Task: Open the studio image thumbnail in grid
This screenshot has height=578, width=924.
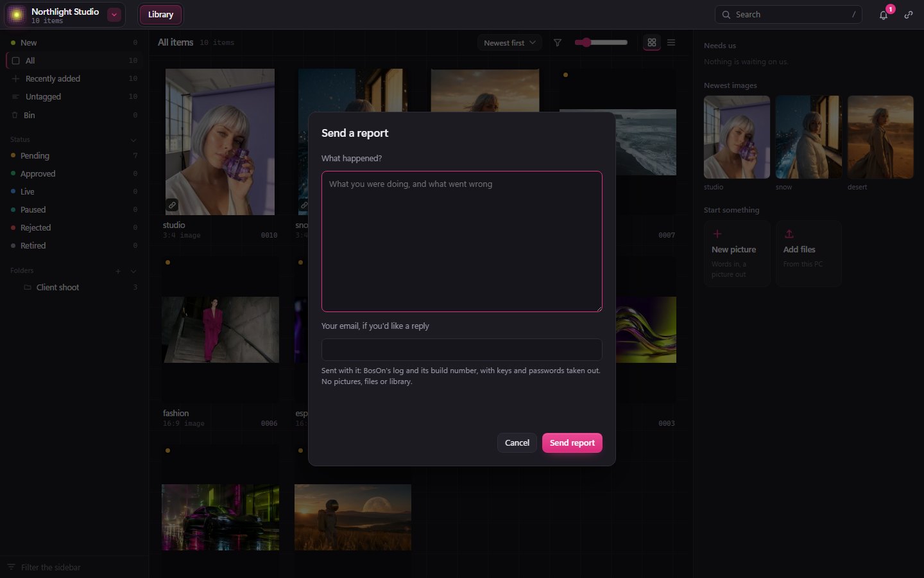Action: [x=220, y=142]
